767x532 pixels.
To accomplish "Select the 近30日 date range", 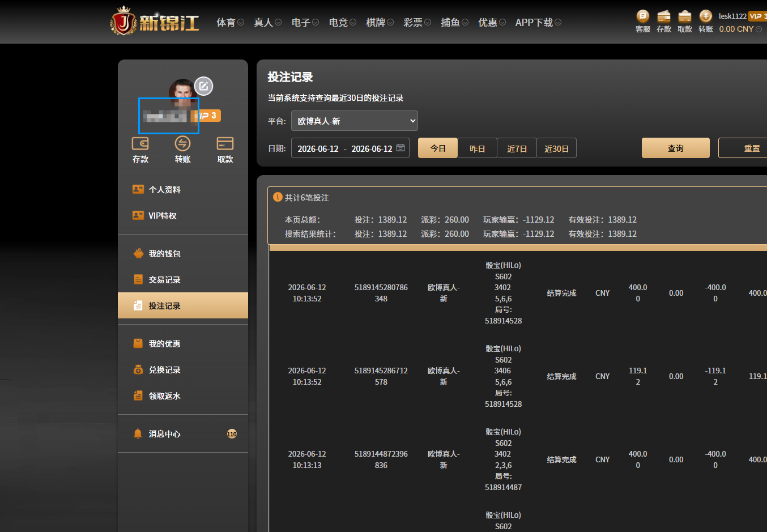I will coord(557,148).
